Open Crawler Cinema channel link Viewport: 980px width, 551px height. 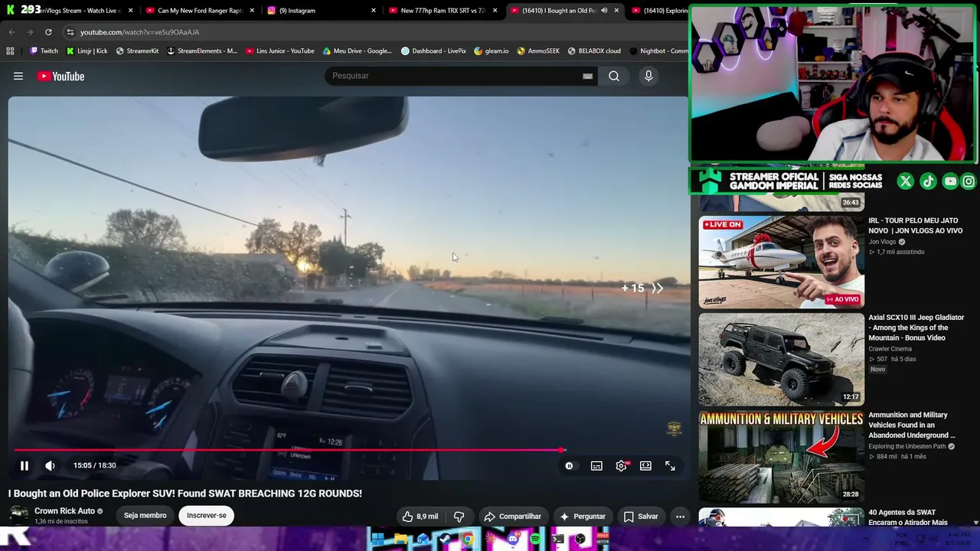(x=890, y=349)
